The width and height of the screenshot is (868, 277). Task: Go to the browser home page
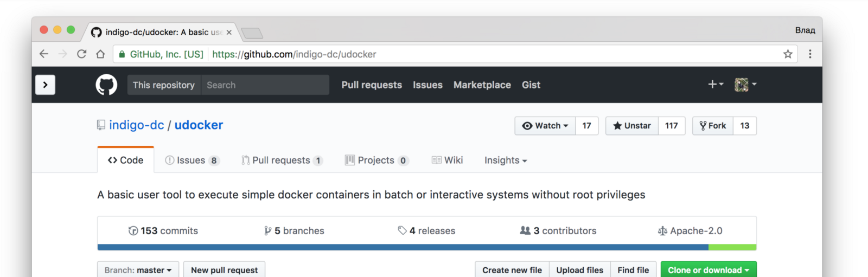point(100,54)
